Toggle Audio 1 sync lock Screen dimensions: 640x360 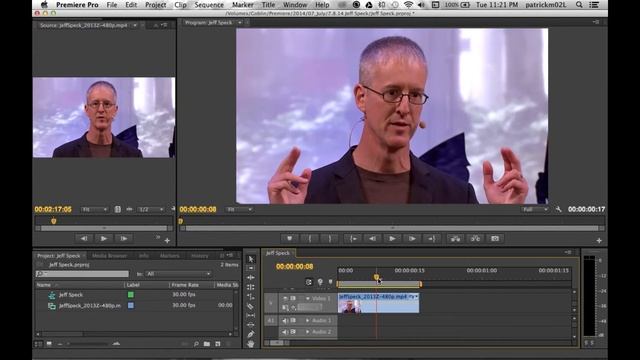[293, 320]
